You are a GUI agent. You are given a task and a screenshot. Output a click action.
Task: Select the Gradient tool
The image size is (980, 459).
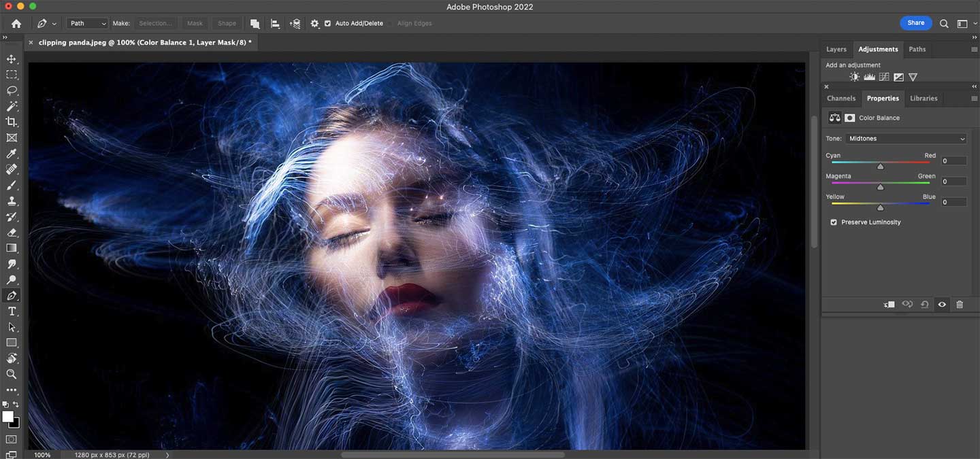(12, 248)
